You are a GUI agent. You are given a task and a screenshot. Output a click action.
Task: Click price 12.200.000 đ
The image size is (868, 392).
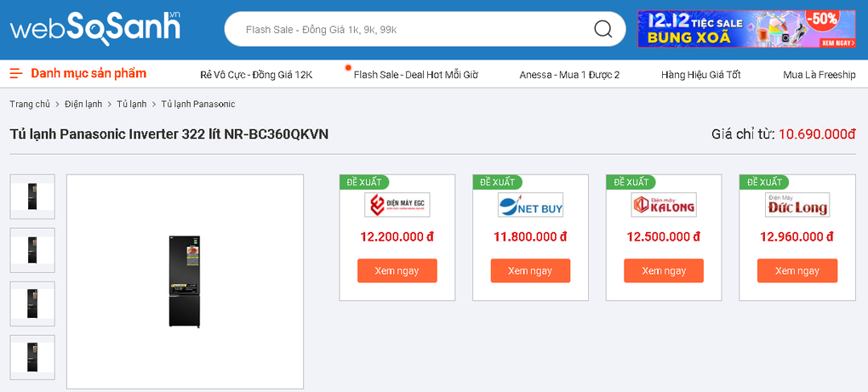pyautogui.click(x=397, y=236)
